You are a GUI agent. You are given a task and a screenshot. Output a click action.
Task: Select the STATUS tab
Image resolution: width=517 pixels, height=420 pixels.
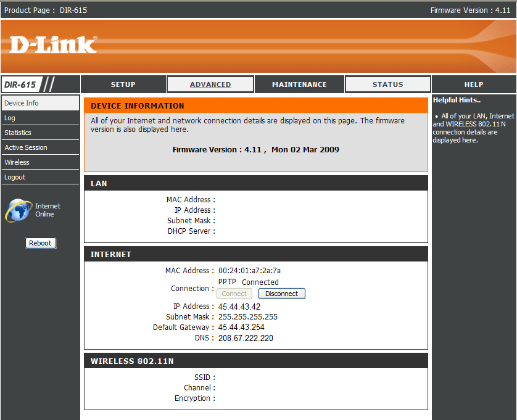coord(387,84)
